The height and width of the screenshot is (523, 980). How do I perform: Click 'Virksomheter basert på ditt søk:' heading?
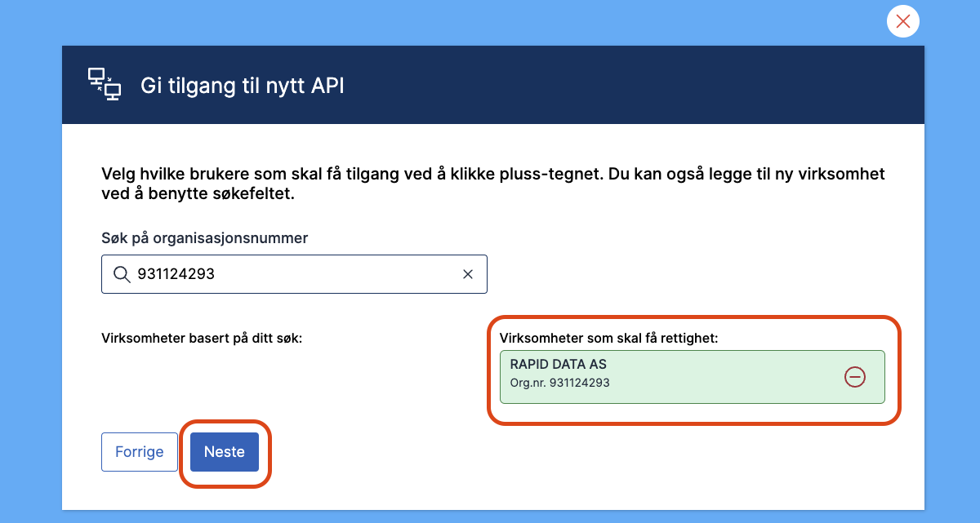[x=202, y=338]
